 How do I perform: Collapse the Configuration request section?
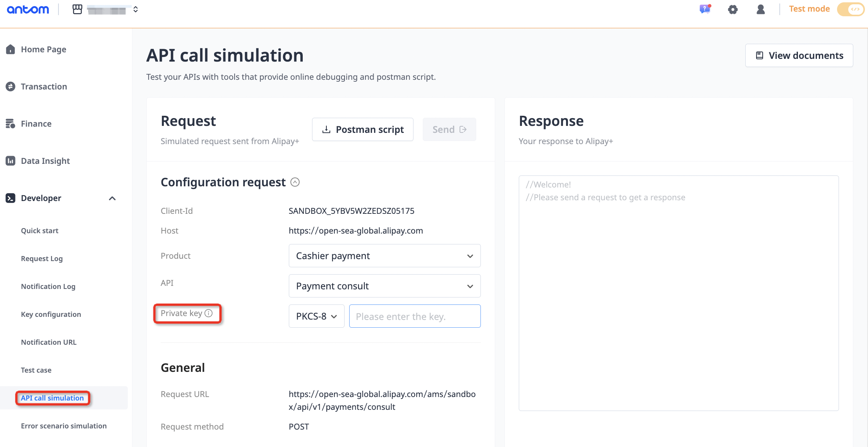click(295, 182)
